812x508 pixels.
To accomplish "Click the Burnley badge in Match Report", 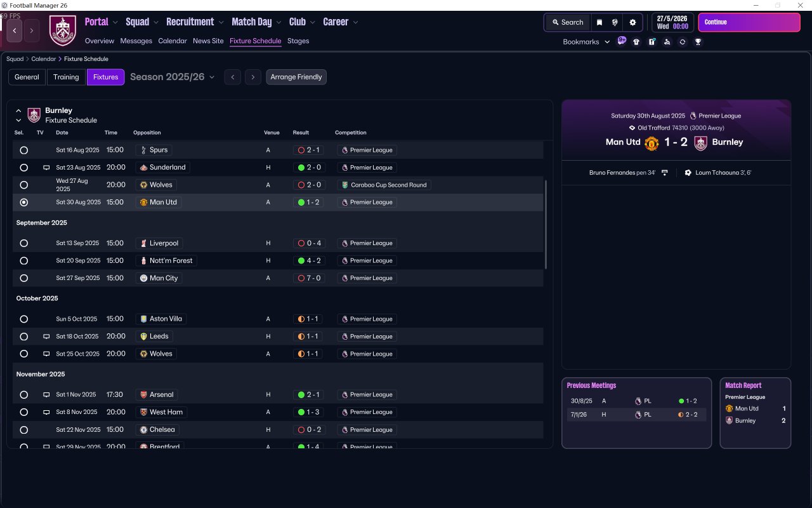I will [x=729, y=420].
